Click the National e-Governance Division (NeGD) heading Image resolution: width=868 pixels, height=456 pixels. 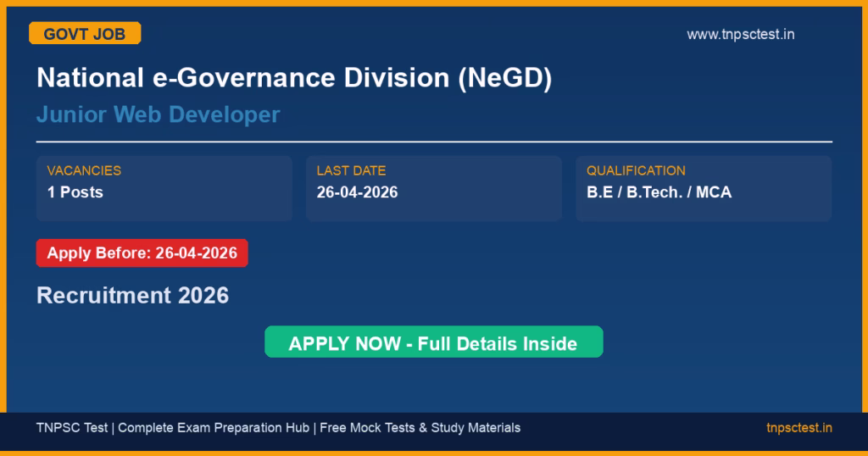click(x=294, y=77)
